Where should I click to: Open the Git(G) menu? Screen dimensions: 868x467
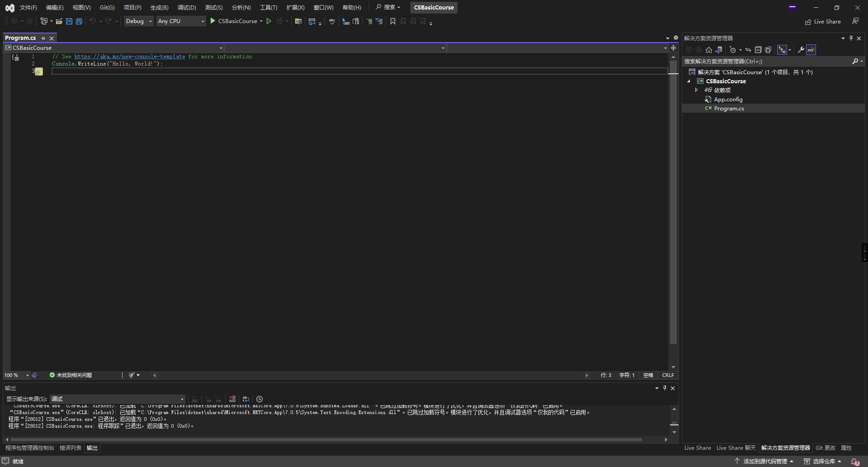107,8
